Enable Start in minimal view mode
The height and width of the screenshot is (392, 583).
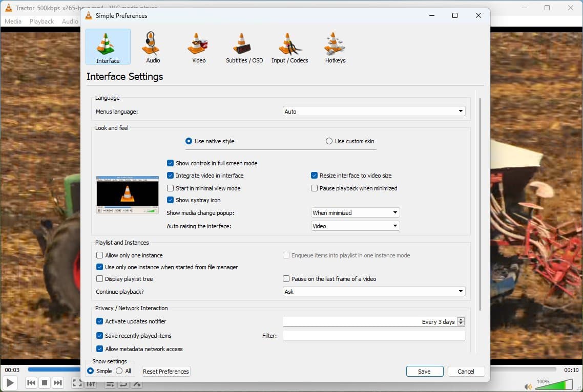[170, 188]
